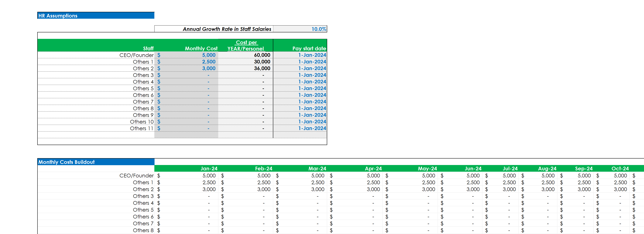Select Others 11 monthly cost dash cell

(186, 128)
